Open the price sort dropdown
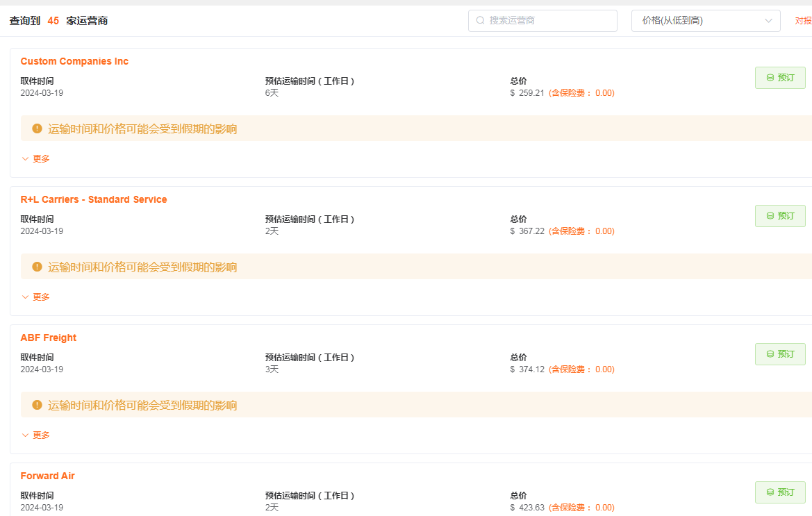This screenshot has height=516, width=812. (705, 21)
